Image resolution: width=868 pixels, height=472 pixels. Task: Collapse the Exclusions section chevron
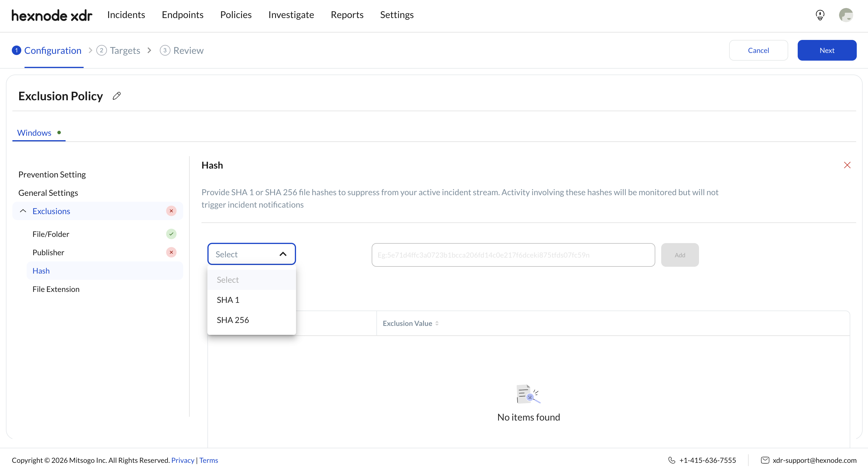coord(23,211)
